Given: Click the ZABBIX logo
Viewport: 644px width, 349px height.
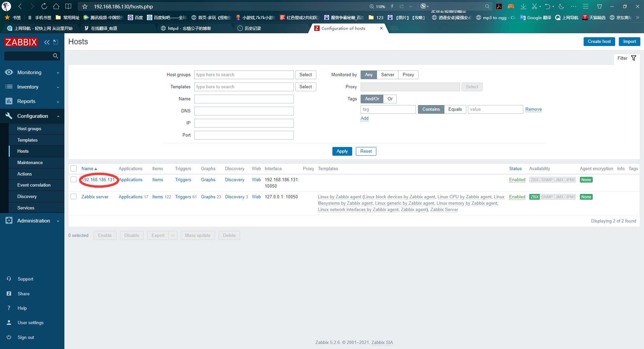Looking at the screenshot, I should coord(21,42).
